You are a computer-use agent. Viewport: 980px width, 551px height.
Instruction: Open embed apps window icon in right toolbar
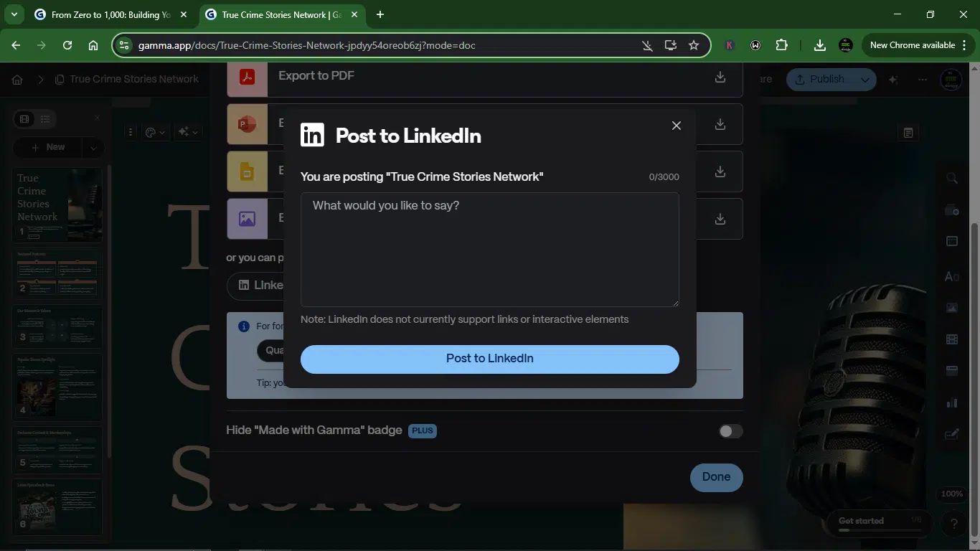coord(952,371)
